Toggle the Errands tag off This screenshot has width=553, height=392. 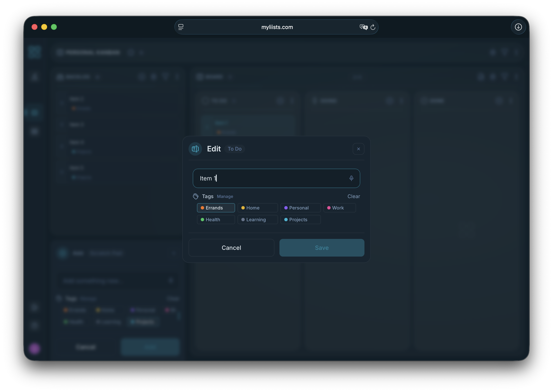click(216, 208)
